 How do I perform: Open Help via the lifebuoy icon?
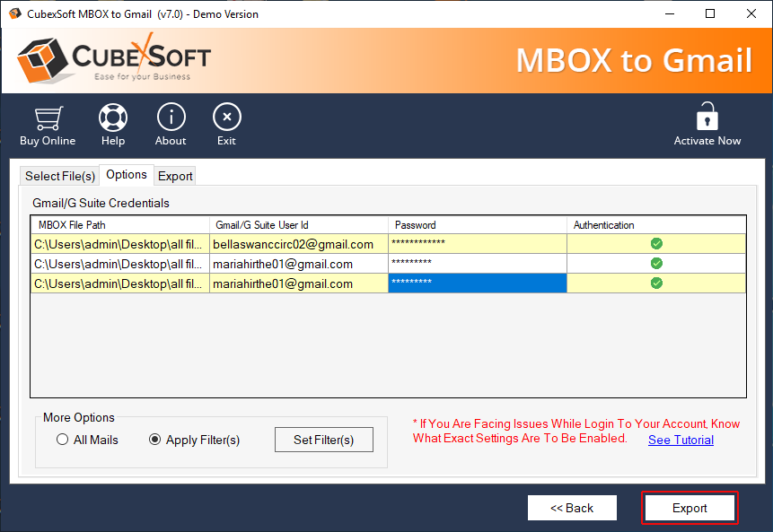point(113,118)
